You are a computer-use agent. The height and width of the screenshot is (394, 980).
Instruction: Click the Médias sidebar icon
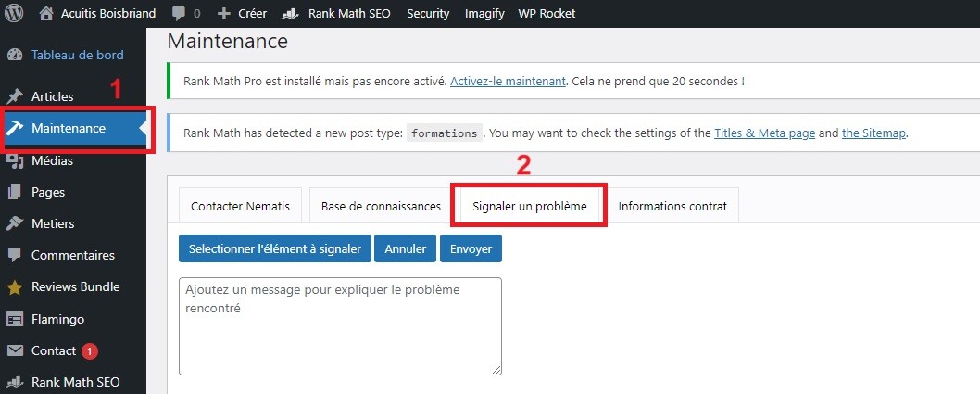click(x=15, y=160)
